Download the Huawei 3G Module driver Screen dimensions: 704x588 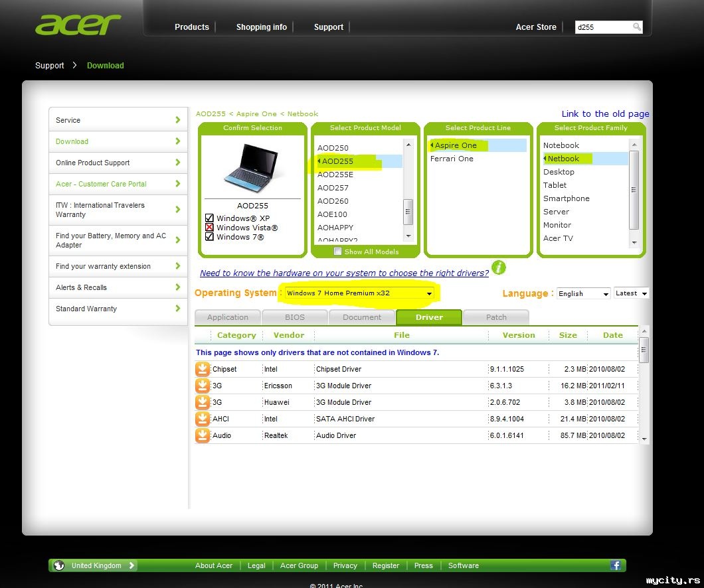[x=203, y=402]
